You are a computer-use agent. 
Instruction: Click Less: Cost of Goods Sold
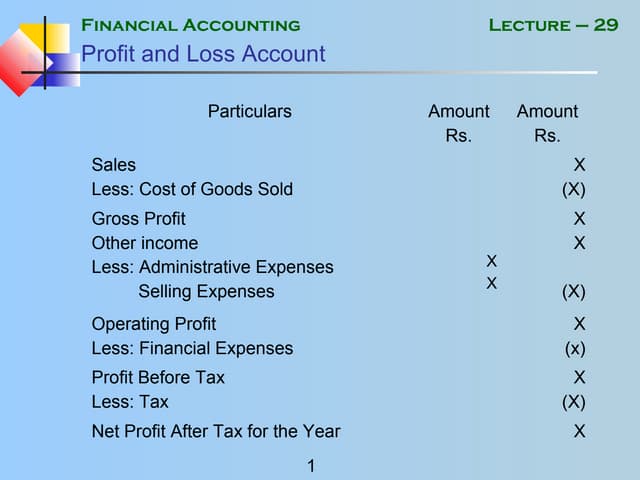click(x=192, y=189)
